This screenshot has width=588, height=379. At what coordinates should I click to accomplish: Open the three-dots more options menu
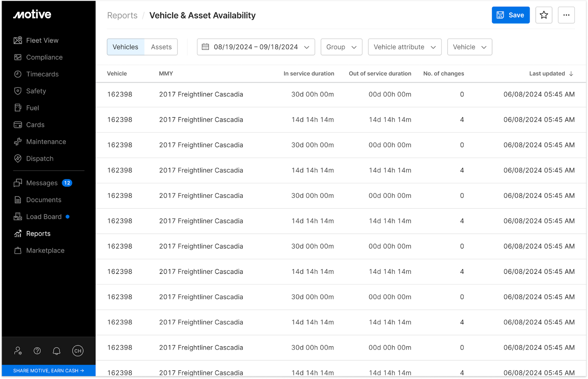(x=566, y=15)
